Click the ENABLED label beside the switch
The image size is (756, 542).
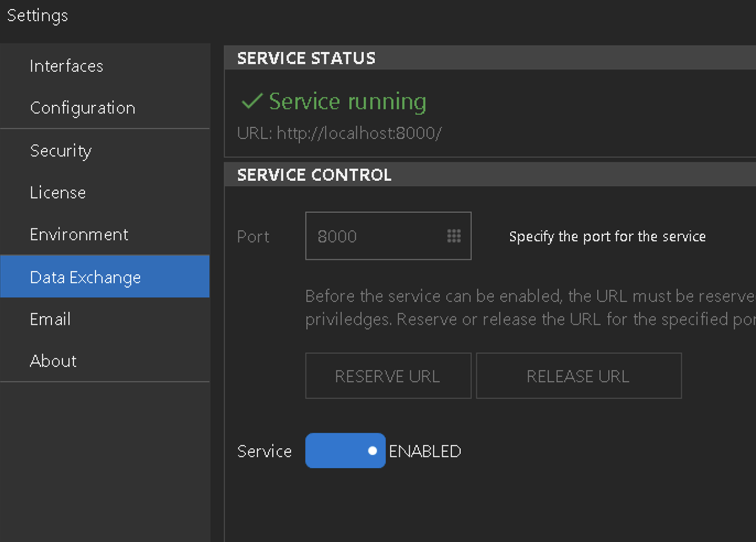(425, 451)
